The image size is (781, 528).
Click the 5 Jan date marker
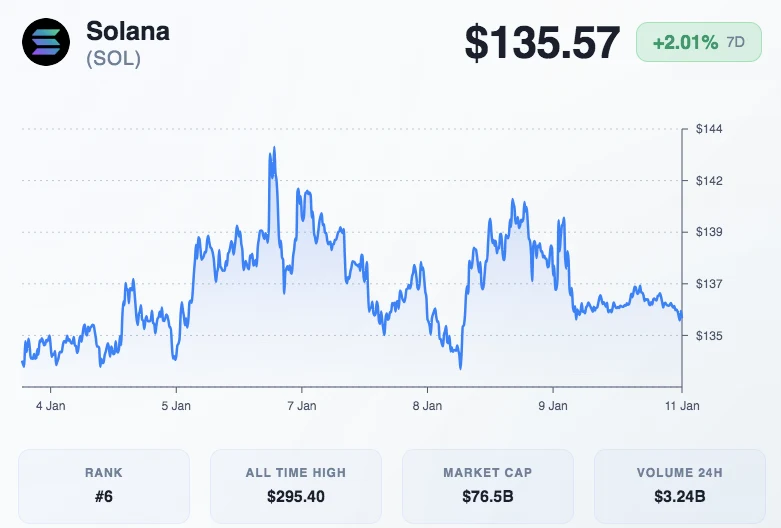point(176,406)
